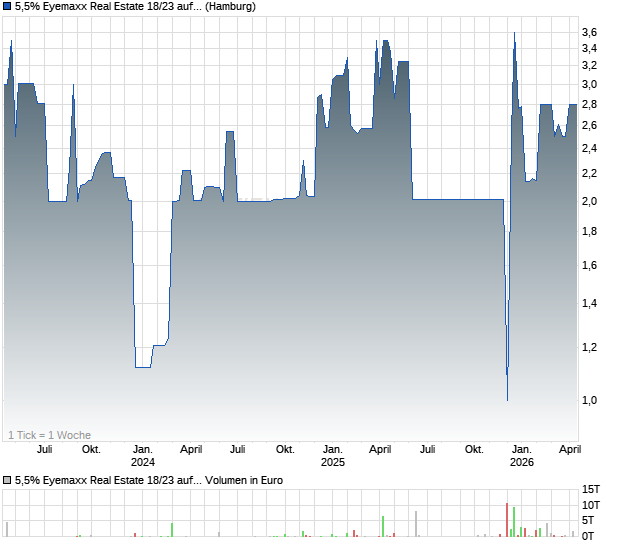This screenshot has height=546, width=620.
Task: Click the '1 Tick = 1 Woche' note
Action: 49,435
